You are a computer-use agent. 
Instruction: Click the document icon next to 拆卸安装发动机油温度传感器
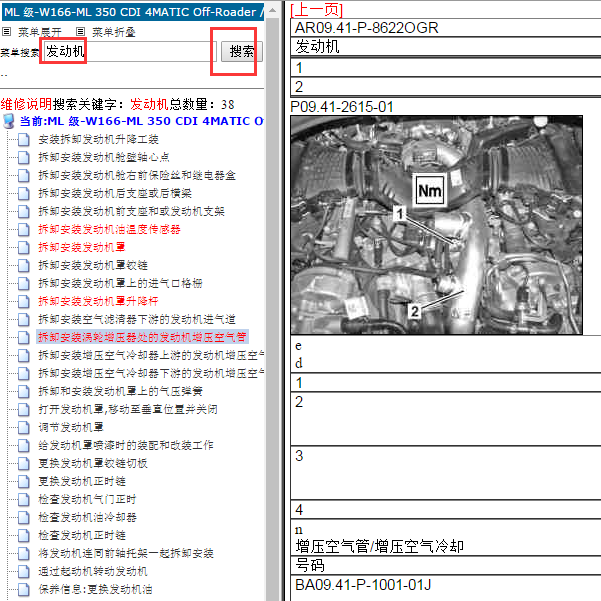coord(24,229)
